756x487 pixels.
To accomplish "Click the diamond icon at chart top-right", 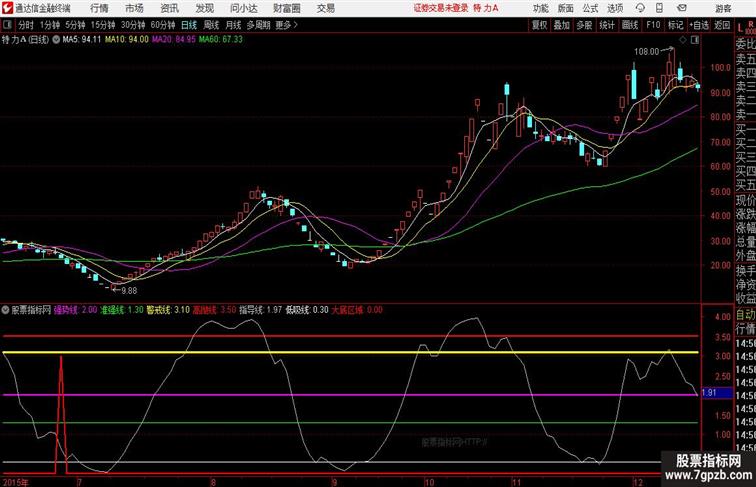I will pos(683,40).
